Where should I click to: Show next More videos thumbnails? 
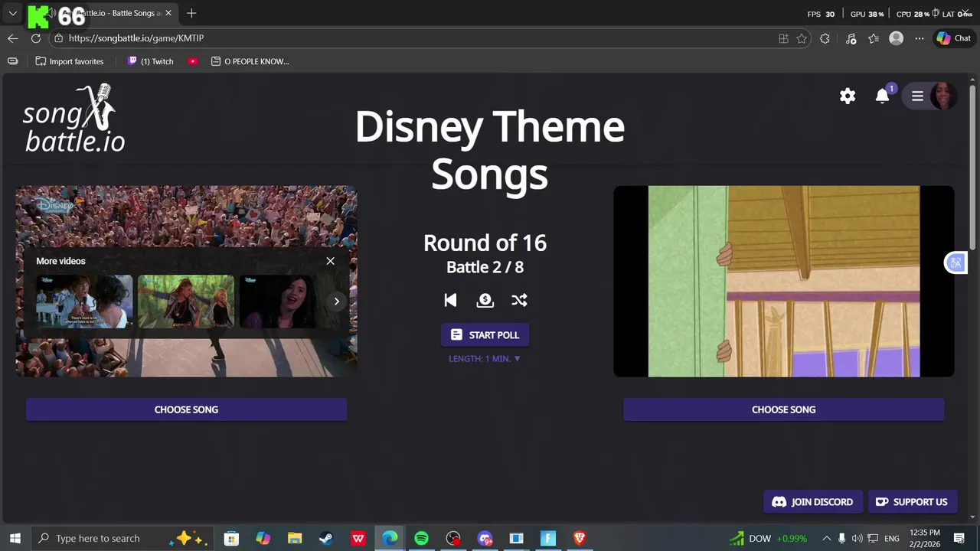click(336, 301)
